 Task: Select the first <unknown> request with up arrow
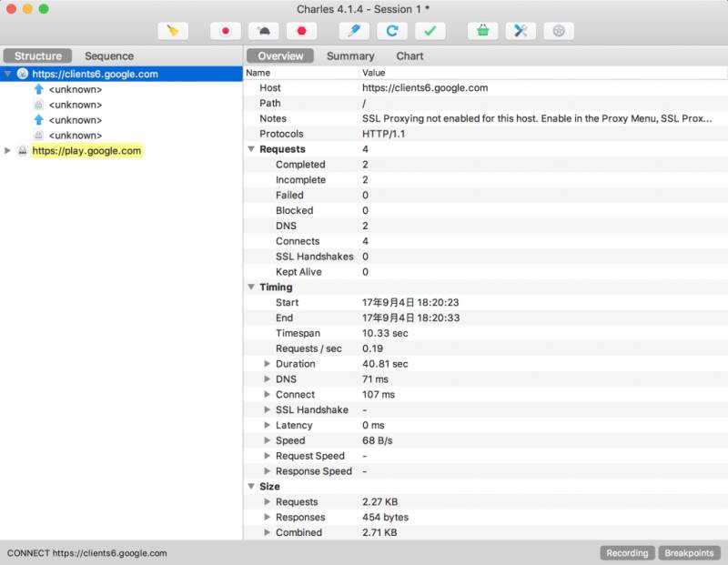click(x=121, y=89)
